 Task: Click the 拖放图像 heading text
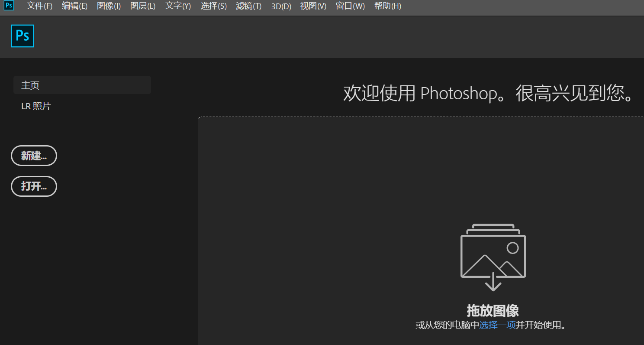click(x=493, y=310)
